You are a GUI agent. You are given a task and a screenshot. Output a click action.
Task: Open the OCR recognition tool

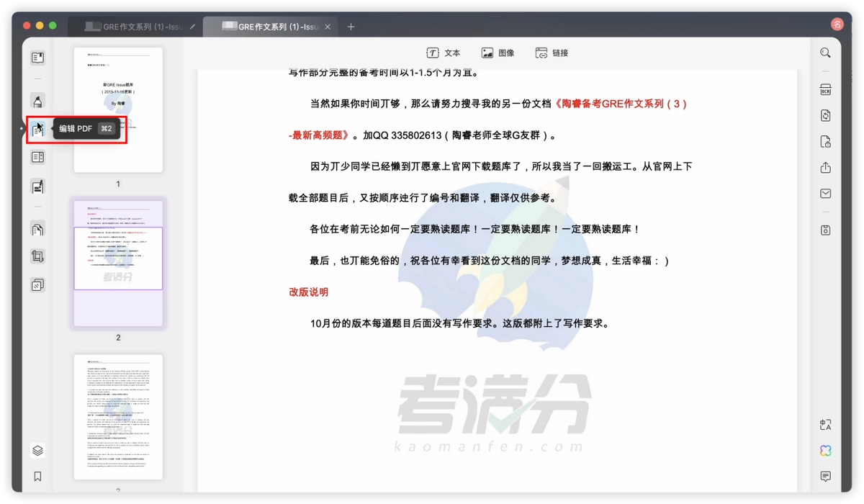[x=826, y=90]
